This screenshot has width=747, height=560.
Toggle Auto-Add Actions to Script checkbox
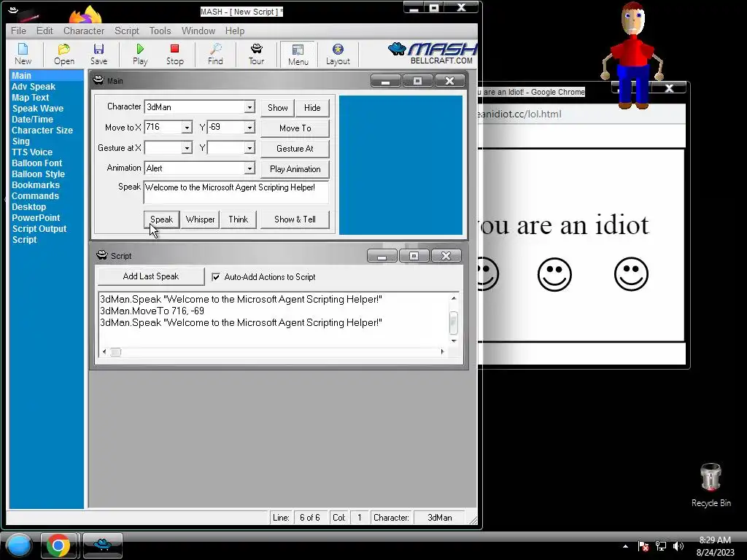[216, 276]
